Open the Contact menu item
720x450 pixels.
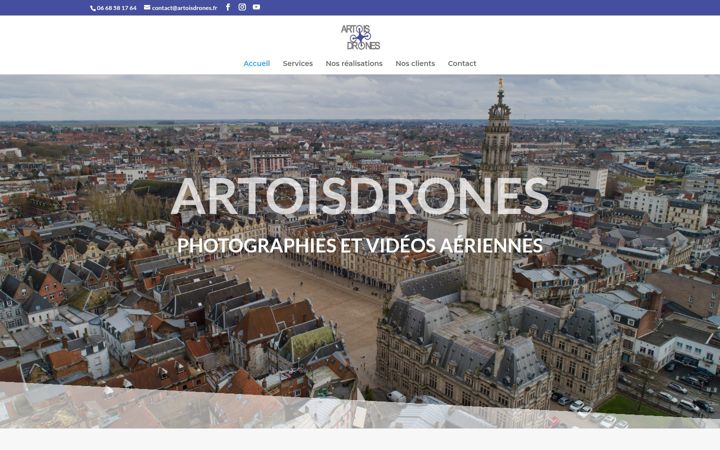[x=462, y=63]
